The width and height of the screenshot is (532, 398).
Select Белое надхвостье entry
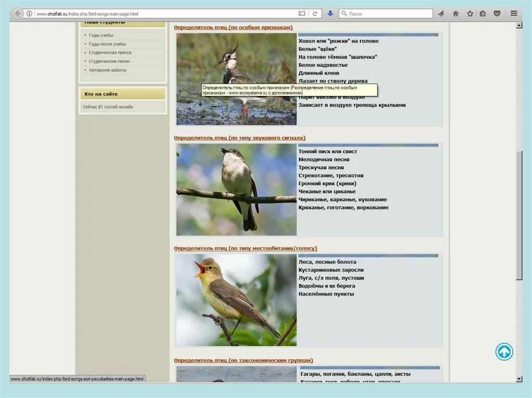[323, 65]
